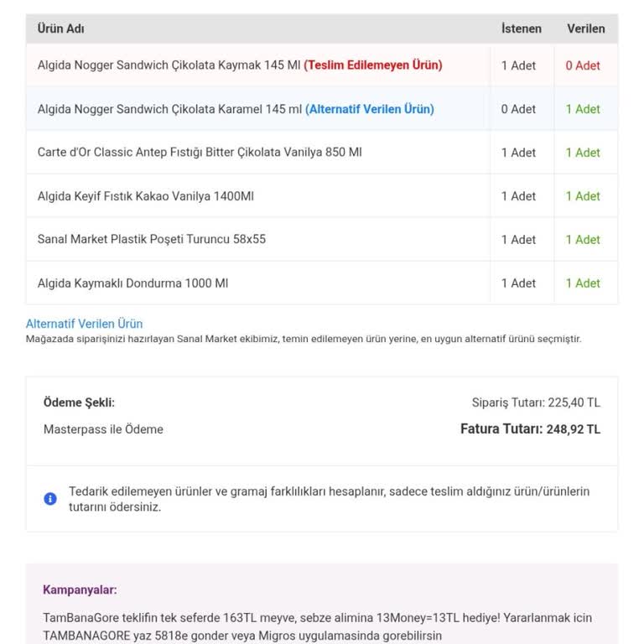Click the blue Alternatif Verilen Ürün tag
The height and width of the screenshot is (644, 644).
tap(369, 109)
